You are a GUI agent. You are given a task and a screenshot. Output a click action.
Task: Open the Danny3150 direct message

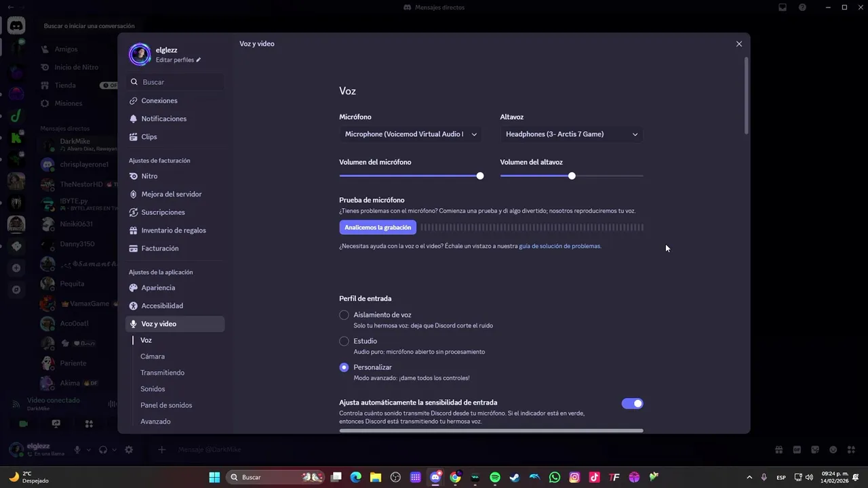coord(76,244)
